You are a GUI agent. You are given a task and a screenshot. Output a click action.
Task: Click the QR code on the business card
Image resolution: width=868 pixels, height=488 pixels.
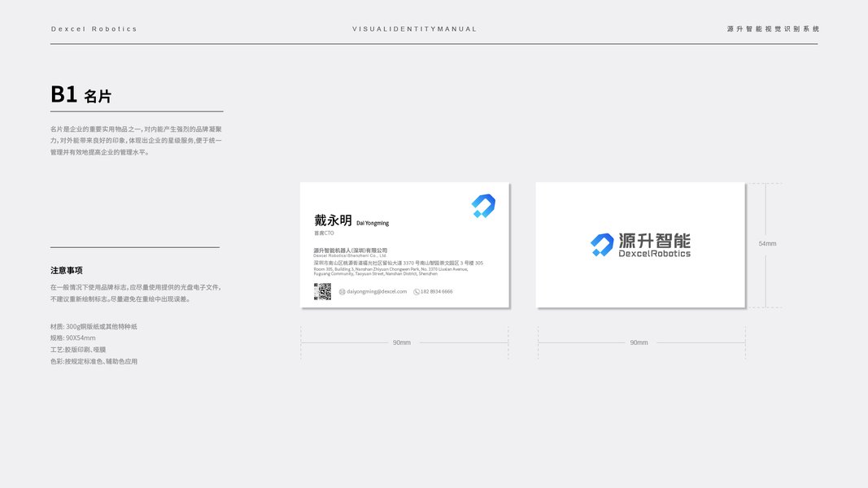tap(322, 292)
